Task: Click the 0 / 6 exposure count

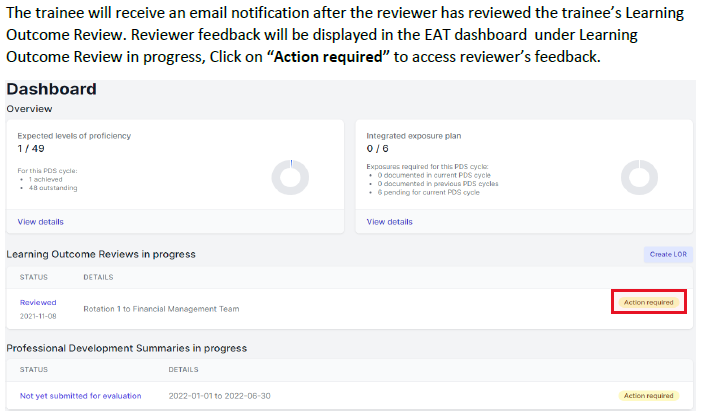Action: 378,149
